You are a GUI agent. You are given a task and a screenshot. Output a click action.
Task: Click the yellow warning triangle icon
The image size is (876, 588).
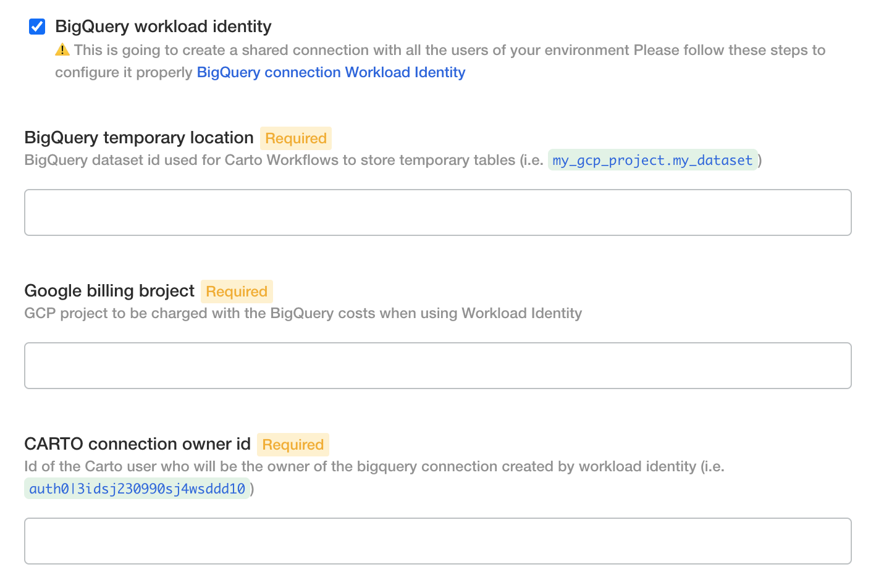click(62, 50)
